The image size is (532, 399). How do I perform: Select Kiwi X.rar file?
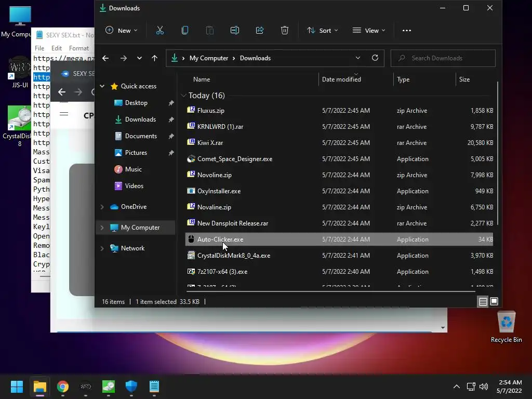coord(339,143)
